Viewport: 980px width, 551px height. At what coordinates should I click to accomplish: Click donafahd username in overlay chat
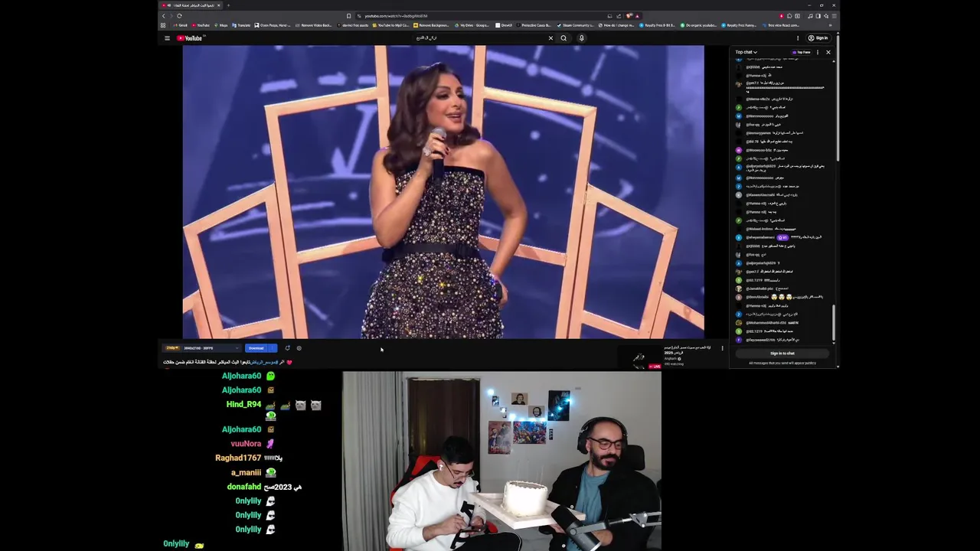(x=244, y=487)
